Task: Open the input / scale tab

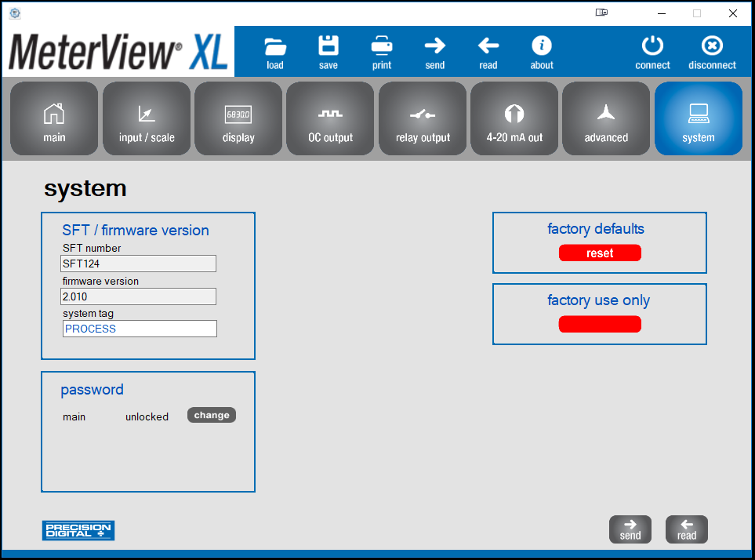Action: [x=147, y=118]
